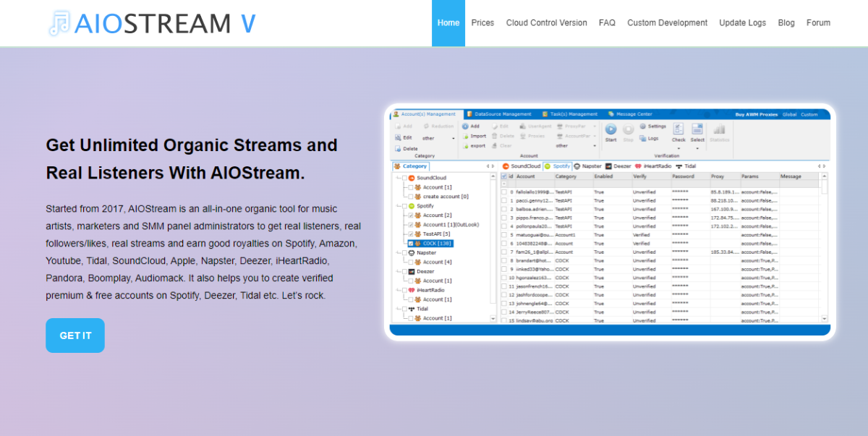Click the SoundCloud icon in the category tree
This screenshot has width=868, height=436.
click(412, 178)
